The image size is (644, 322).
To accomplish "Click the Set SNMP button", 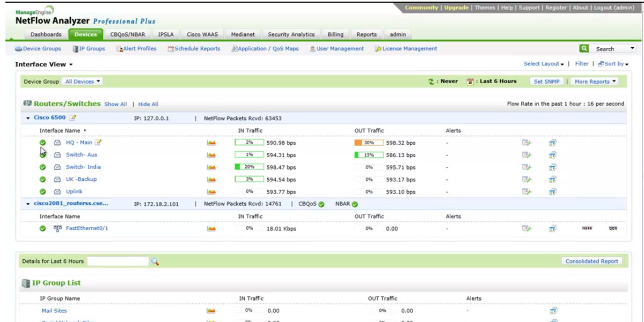I will tap(546, 81).
